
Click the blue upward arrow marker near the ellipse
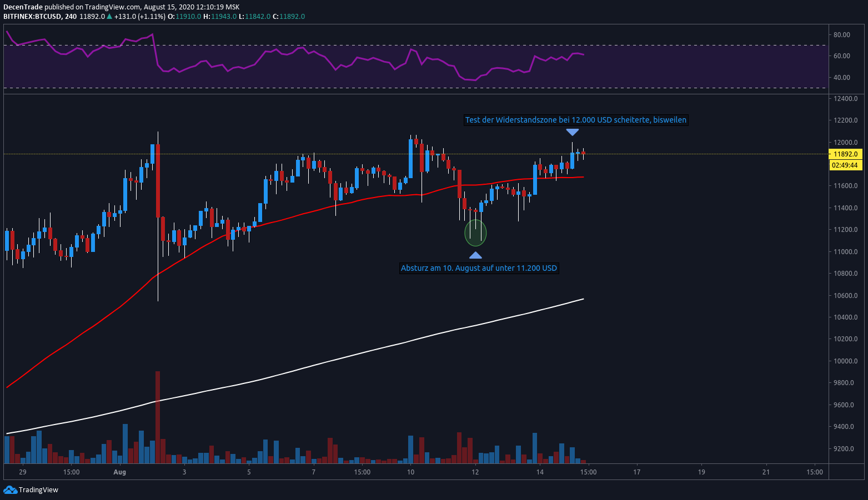click(476, 255)
